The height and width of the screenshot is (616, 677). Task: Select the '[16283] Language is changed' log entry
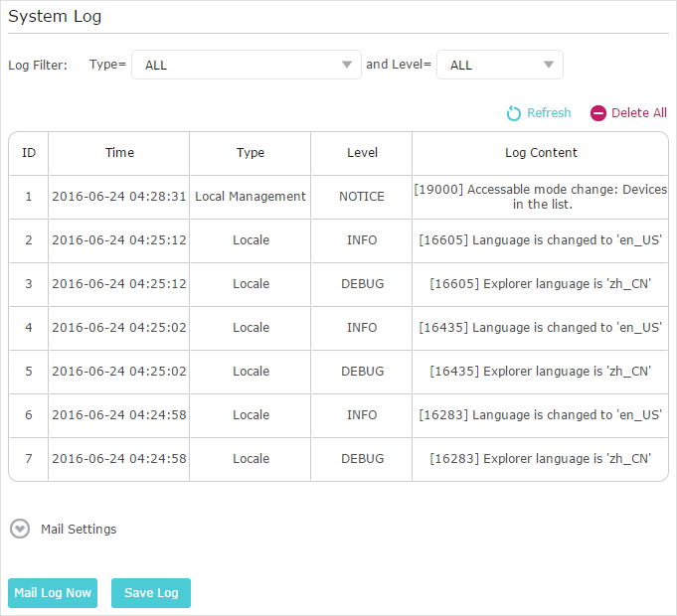(x=541, y=415)
